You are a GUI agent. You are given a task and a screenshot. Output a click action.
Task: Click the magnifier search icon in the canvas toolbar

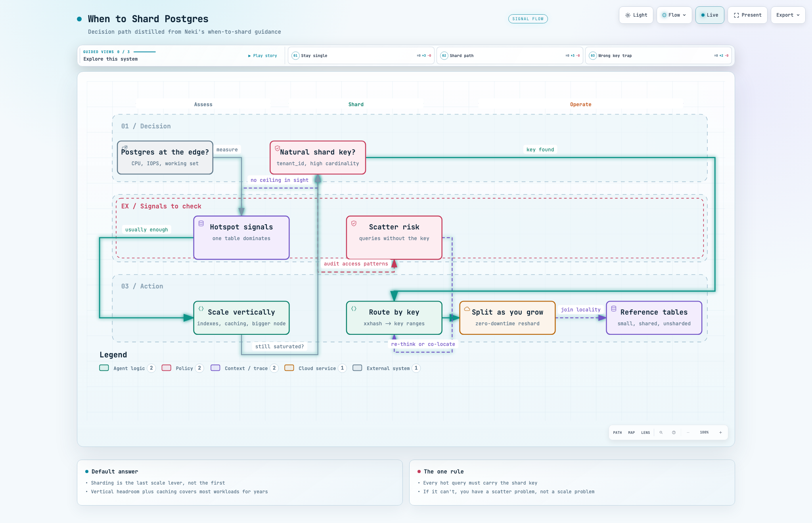click(x=661, y=432)
